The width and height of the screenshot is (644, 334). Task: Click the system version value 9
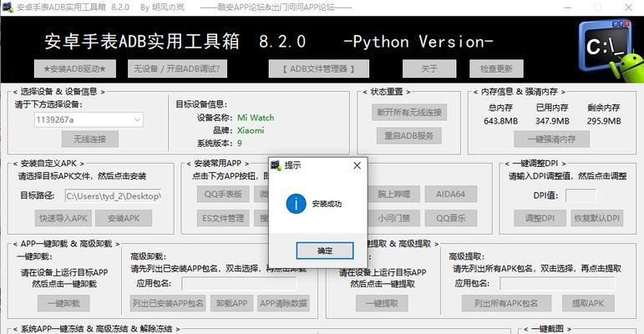pyautogui.click(x=240, y=143)
